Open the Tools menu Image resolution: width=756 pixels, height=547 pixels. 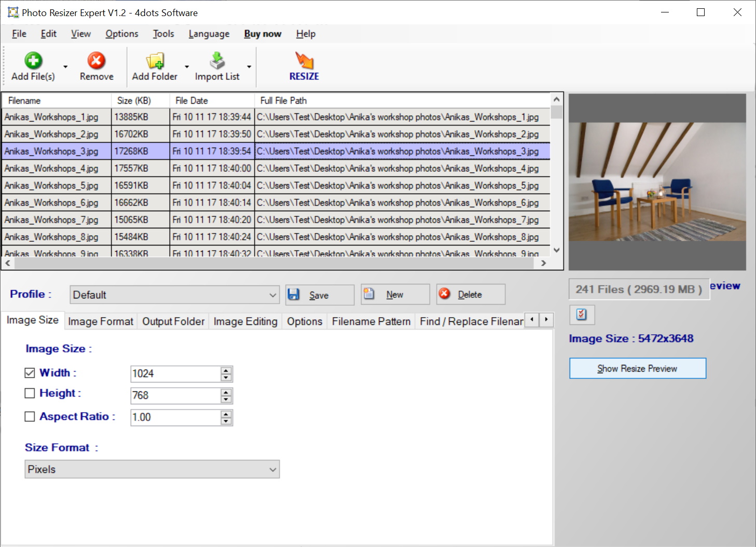coord(163,33)
